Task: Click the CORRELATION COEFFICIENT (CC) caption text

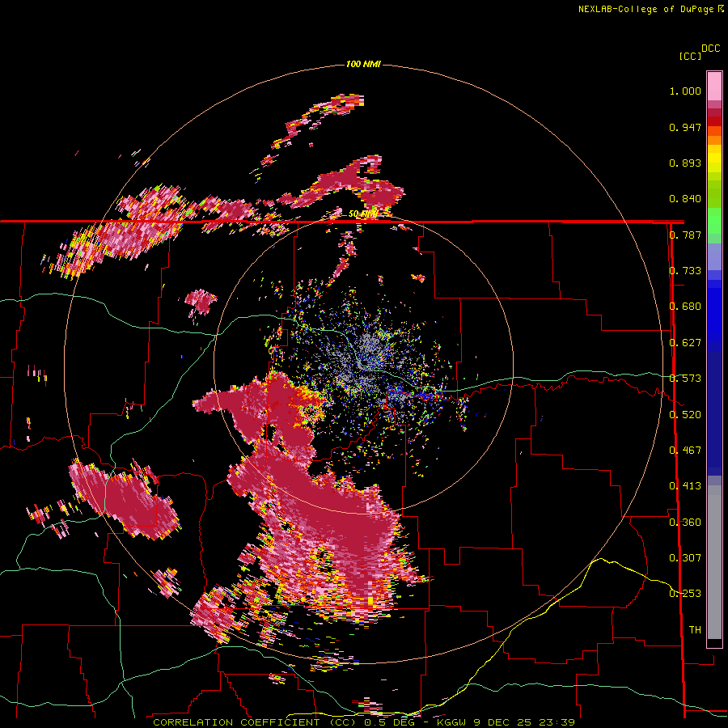Action: tap(256, 722)
